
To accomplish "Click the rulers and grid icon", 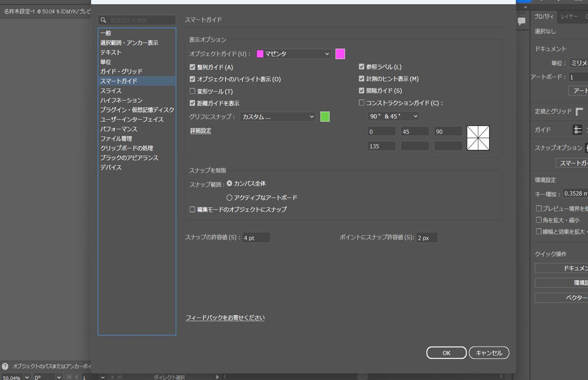I will click(579, 112).
